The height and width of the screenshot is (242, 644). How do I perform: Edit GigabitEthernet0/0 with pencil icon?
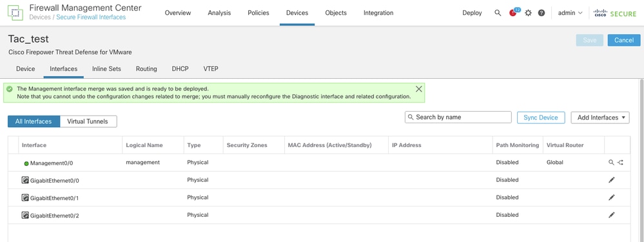point(612,180)
